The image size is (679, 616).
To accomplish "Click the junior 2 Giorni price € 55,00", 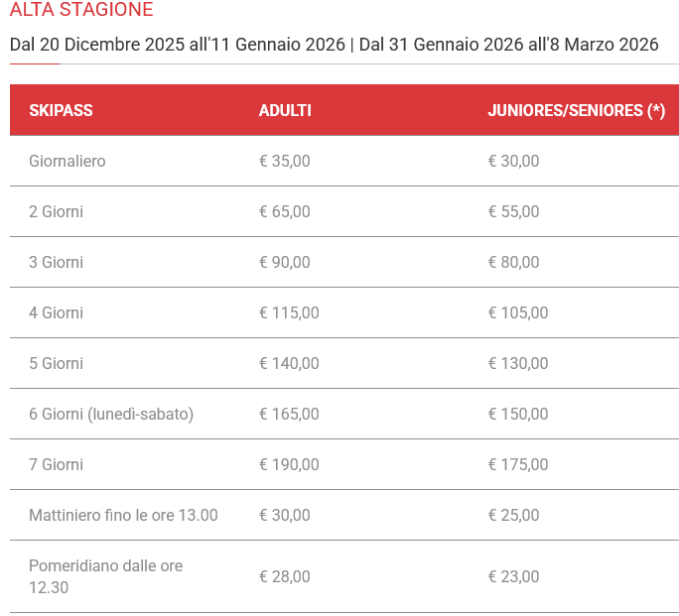I will click(513, 211).
